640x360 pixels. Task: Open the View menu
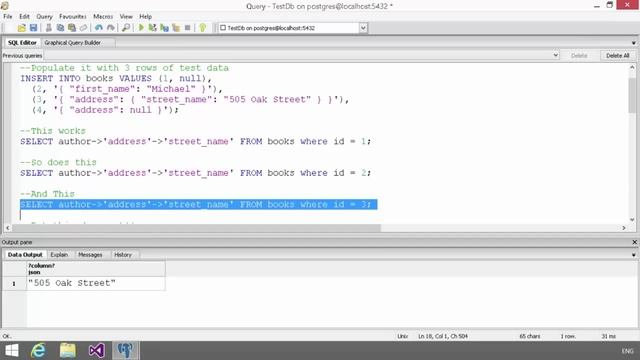point(126,16)
